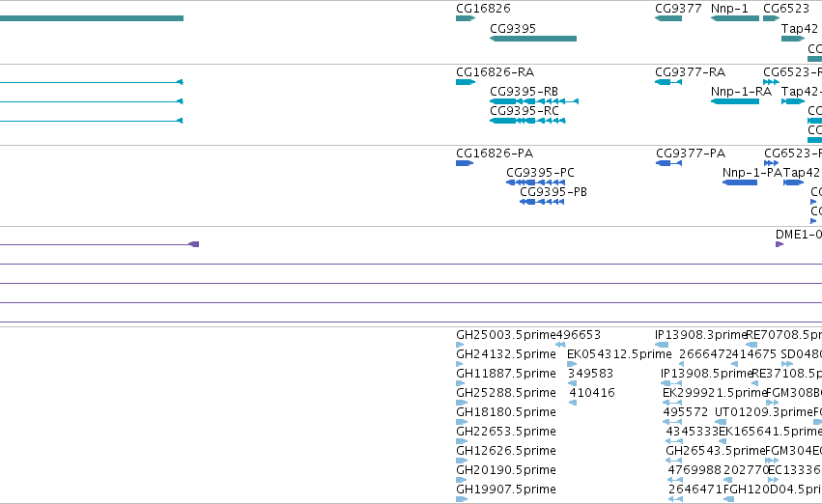
Task: Click EST GH18180.5prime
Action: 506,412
